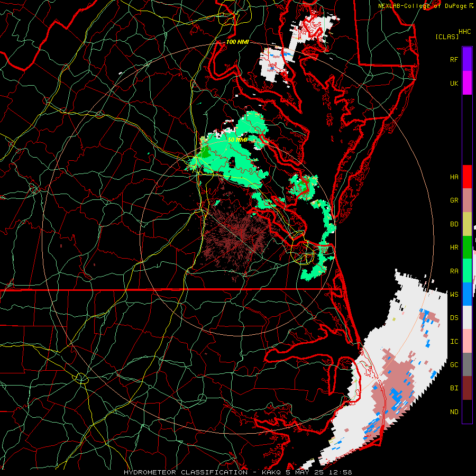Select the "RA" legend label

coord(454,271)
